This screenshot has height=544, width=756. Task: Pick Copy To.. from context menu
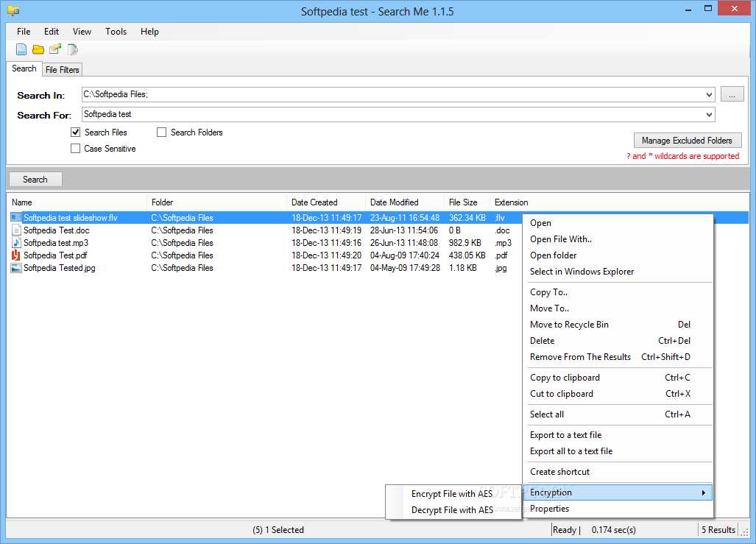[x=618, y=292]
